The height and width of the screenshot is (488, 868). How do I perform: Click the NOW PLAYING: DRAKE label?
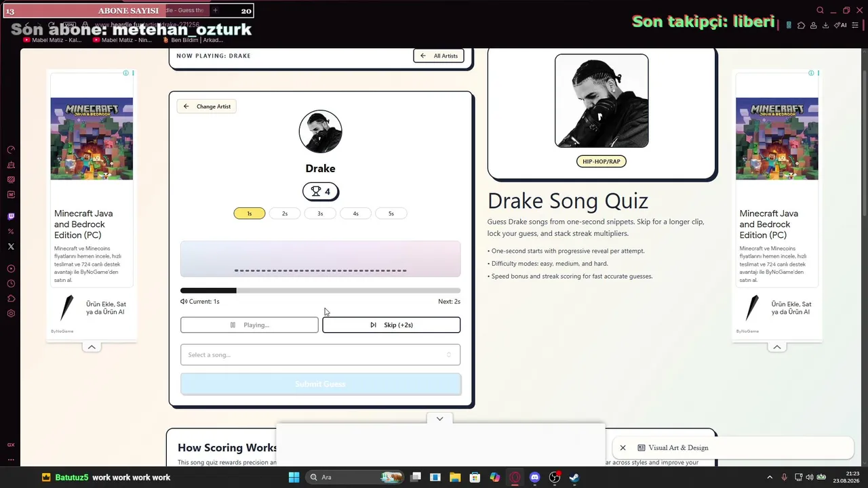[214, 56]
